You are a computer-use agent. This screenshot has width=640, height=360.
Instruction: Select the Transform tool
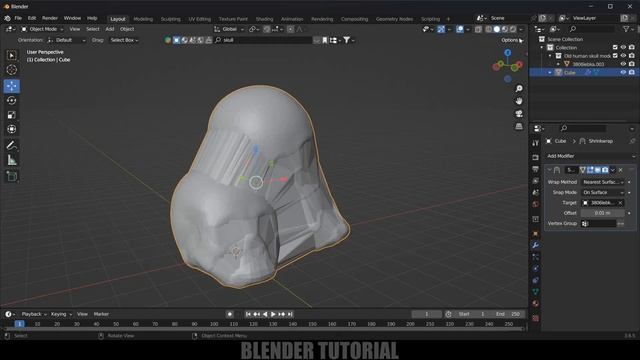coord(11,129)
